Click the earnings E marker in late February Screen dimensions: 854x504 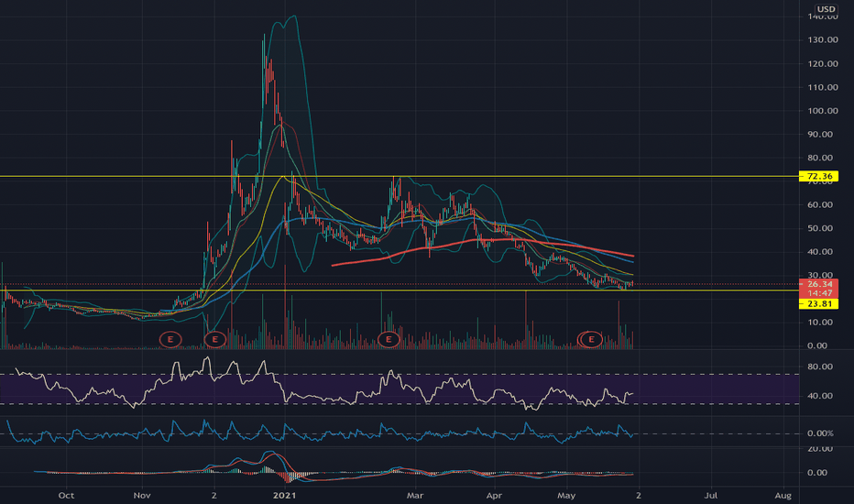389,339
